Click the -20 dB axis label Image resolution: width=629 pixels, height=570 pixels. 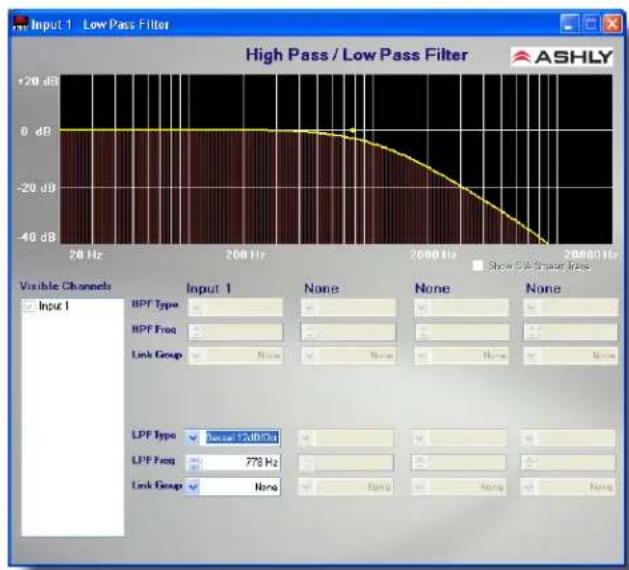[x=36, y=188]
